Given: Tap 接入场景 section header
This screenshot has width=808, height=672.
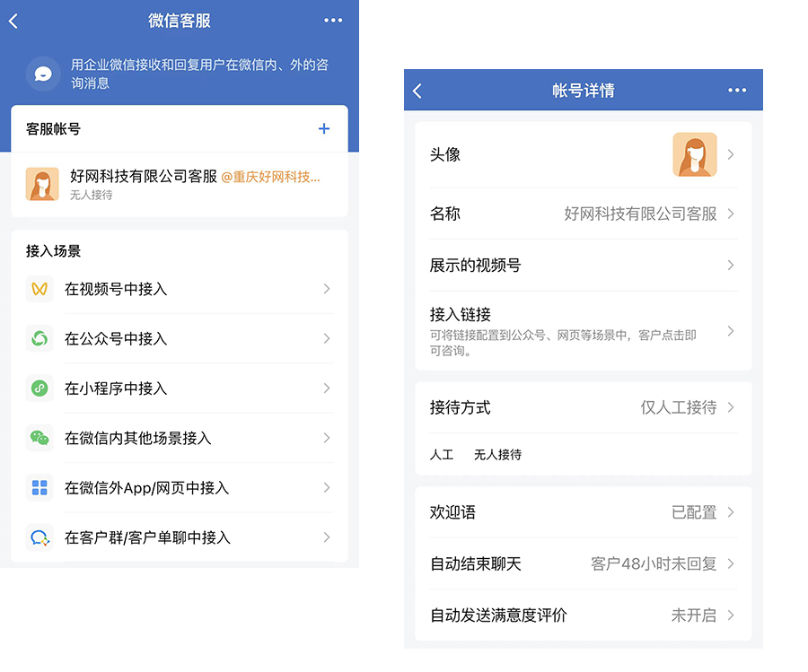Looking at the screenshot, I should (x=54, y=251).
